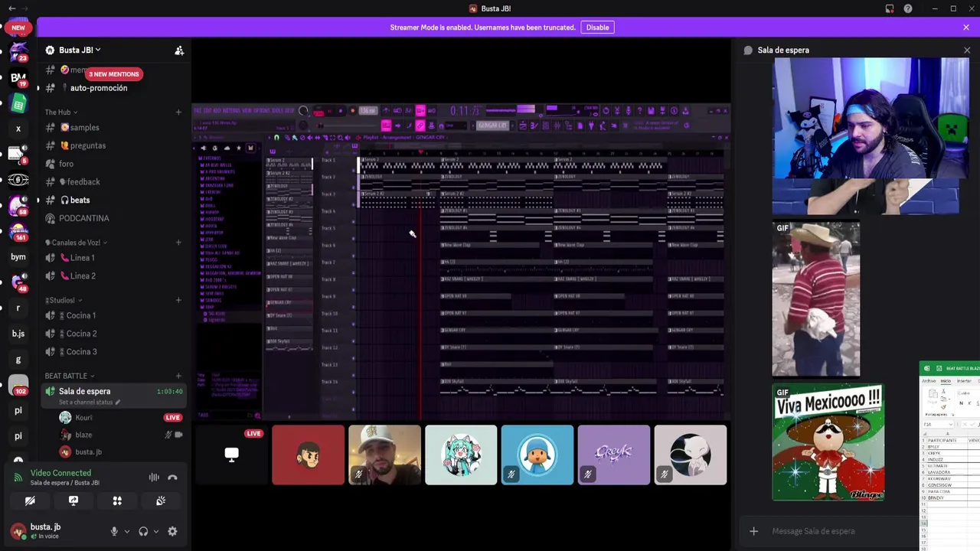Screen dimensions: 980x551
Task: Toggle the microphone mute
Action: click(x=114, y=531)
